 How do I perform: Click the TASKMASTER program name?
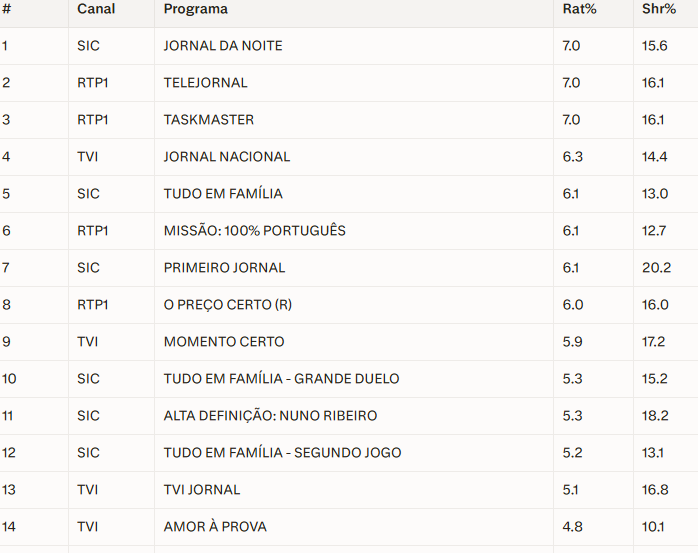[x=209, y=120]
